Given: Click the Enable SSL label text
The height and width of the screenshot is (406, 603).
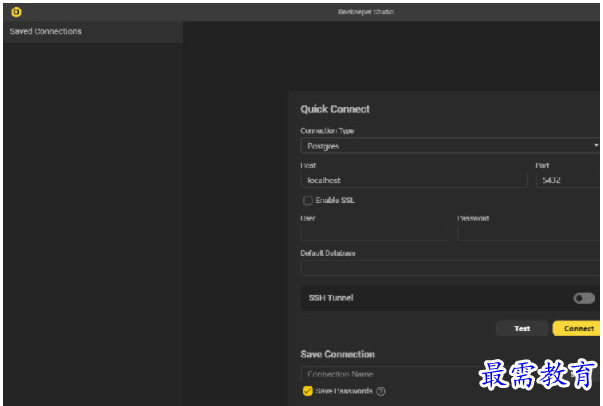Looking at the screenshot, I should (335, 200).
